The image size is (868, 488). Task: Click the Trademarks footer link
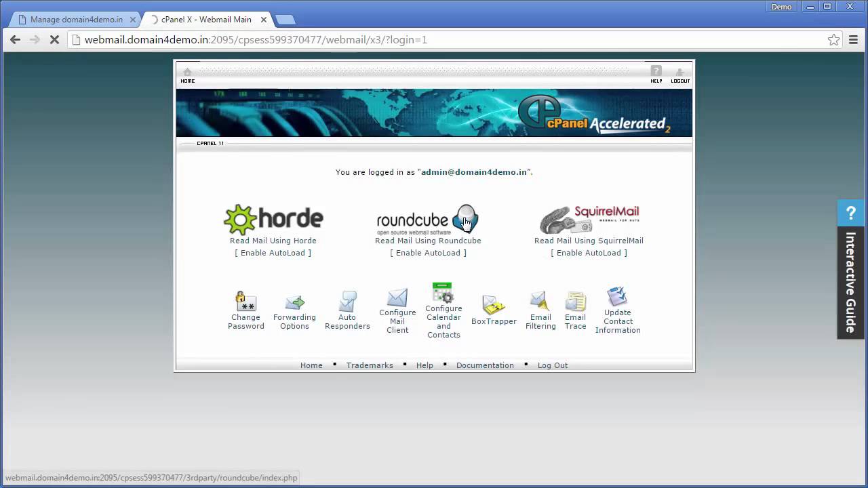tap(370, 365)
